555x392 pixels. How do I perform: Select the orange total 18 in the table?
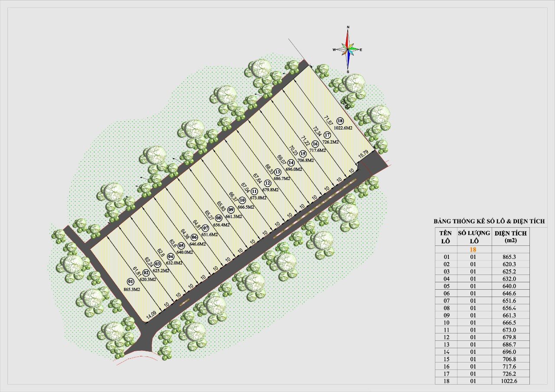473,250
